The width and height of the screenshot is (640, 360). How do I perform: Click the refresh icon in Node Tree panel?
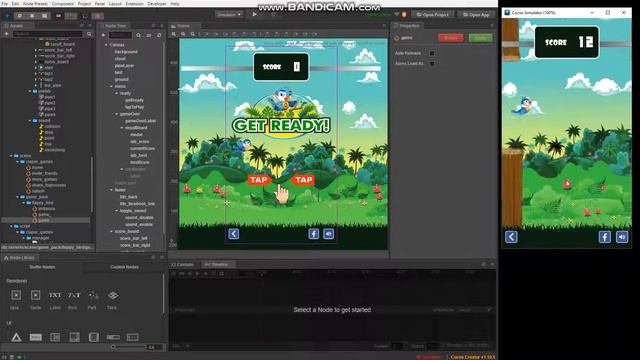tap(159, 35)
